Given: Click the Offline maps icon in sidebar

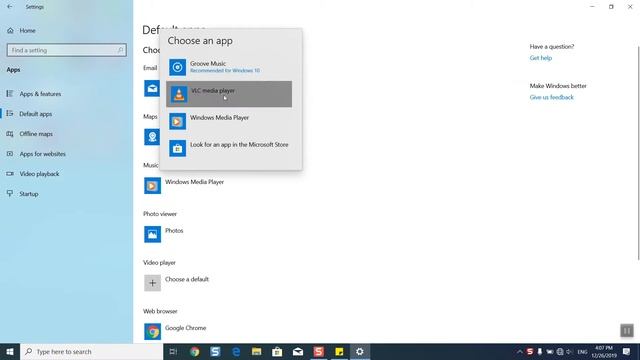Looking at the screenshot, I should pyautogui.click(x=10, y=133).
